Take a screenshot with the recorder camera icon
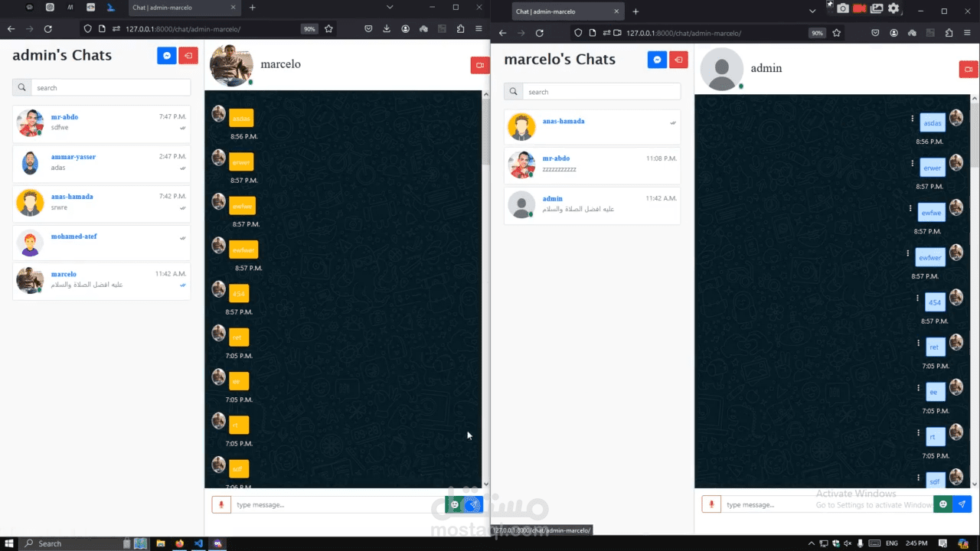The height and width of the screenshot is (551, 980). pyautogui.click(x=843, y=8)
